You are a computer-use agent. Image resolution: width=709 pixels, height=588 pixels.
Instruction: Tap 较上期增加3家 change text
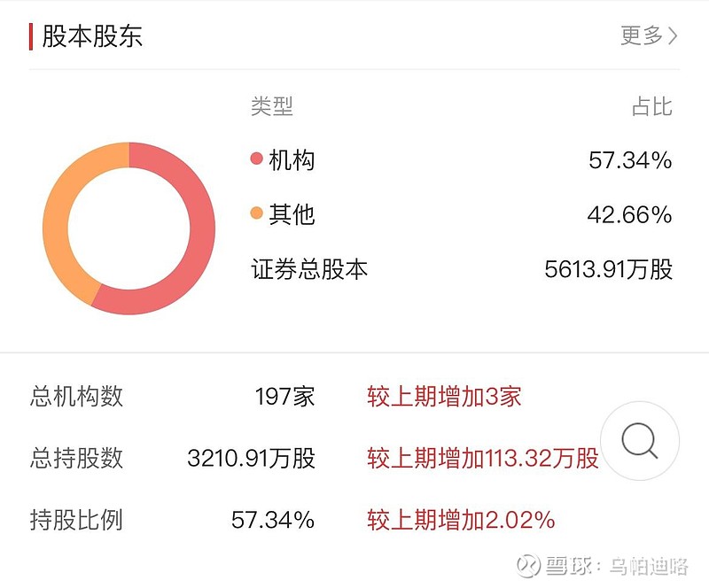click(444, 397)
